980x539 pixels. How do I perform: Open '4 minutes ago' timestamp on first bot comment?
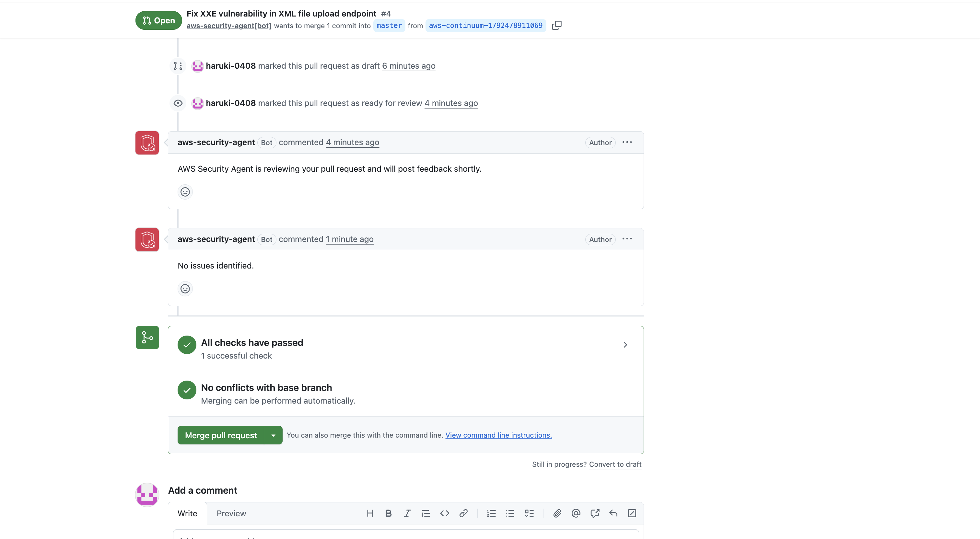352,142
